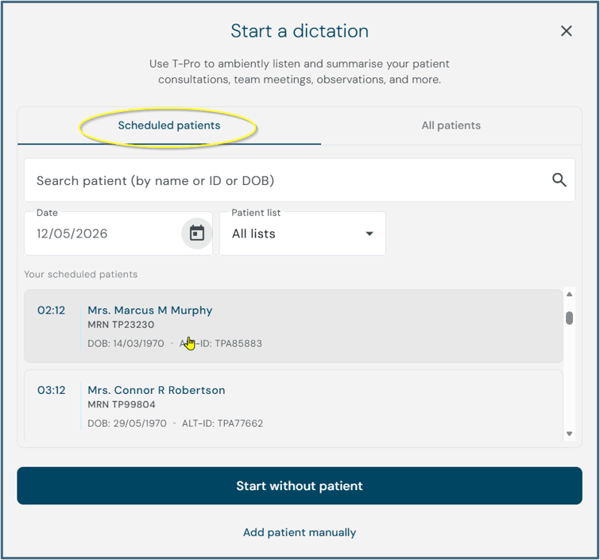Close the Start a dictation dialog
600x560 pixels.
[566, 31]
